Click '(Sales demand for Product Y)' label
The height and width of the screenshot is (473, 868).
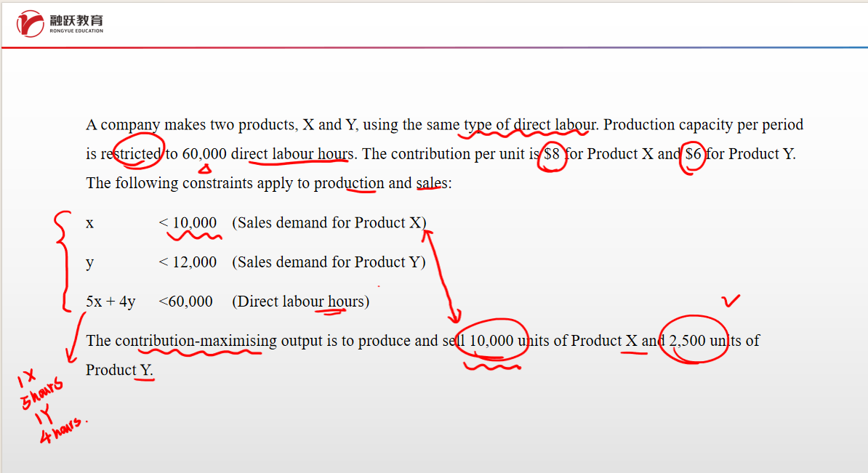(329, 262)
